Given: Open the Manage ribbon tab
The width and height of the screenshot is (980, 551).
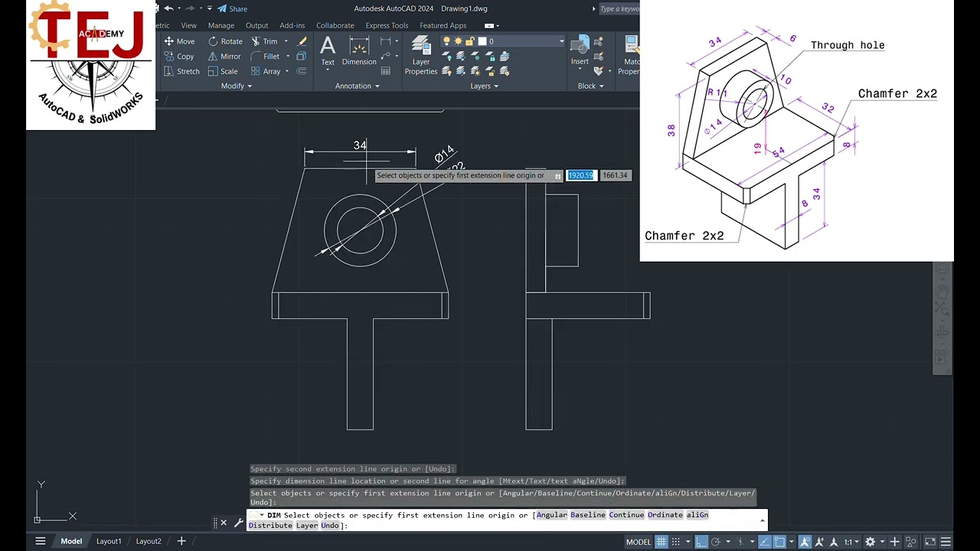Looking at the screenshot, I should pyautogui.click(x=221, y=25).
